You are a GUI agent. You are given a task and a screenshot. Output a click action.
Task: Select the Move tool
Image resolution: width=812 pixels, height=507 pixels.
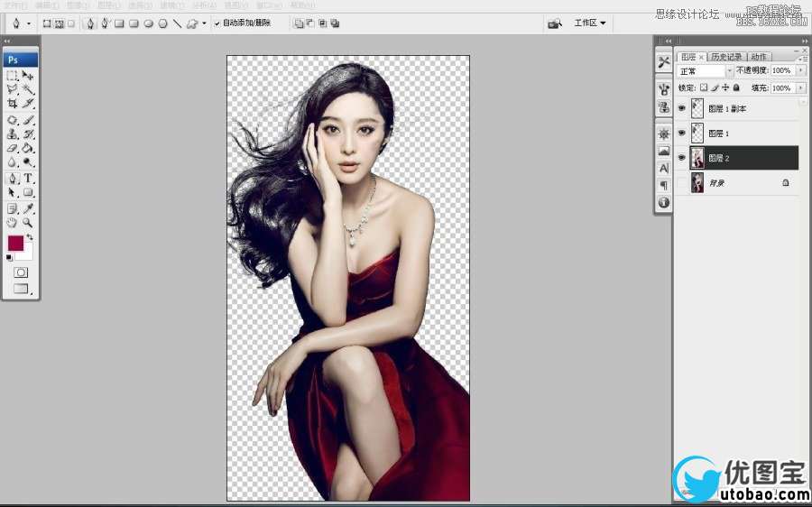27,76
